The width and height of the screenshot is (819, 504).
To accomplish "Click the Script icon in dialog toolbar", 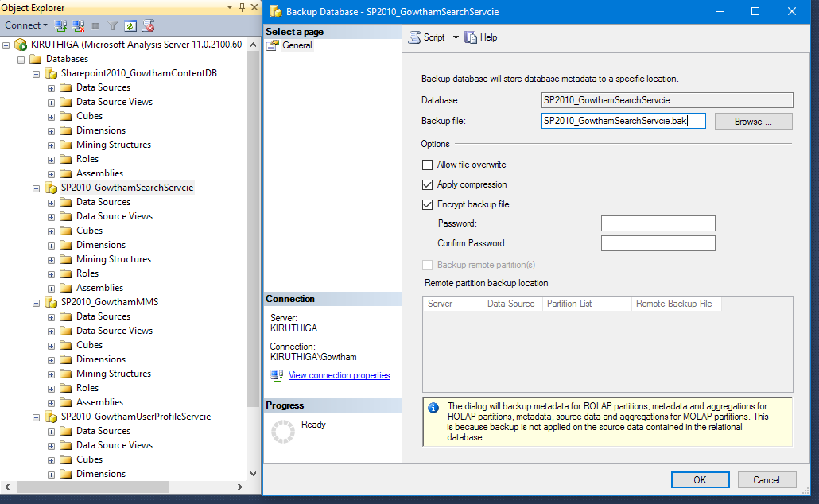I will click(x=414, y=37).
